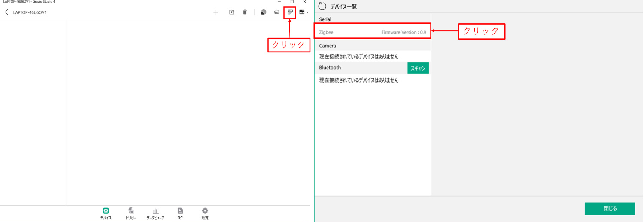Click no-device message under Bluetooth

[359, 80]
